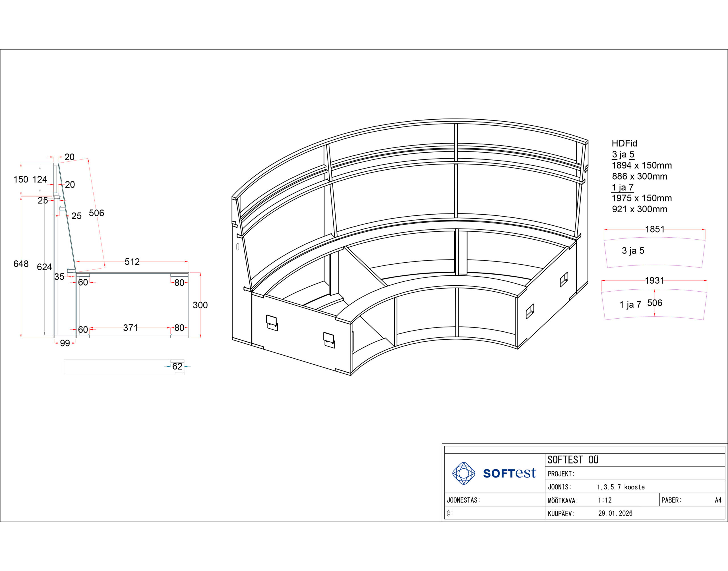Click the SOFTest wordmark in title block
The height and width of the screenshot is (571, 728).
click(509, 473)
